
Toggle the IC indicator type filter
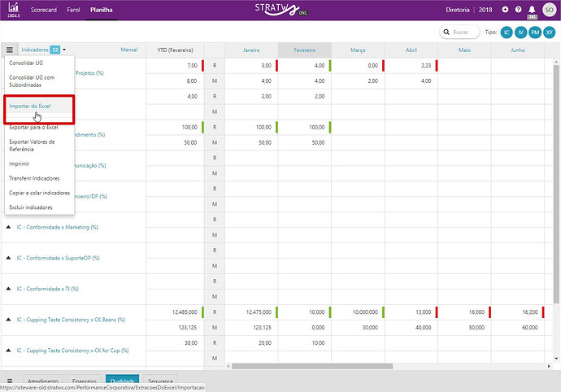point(507,33)
